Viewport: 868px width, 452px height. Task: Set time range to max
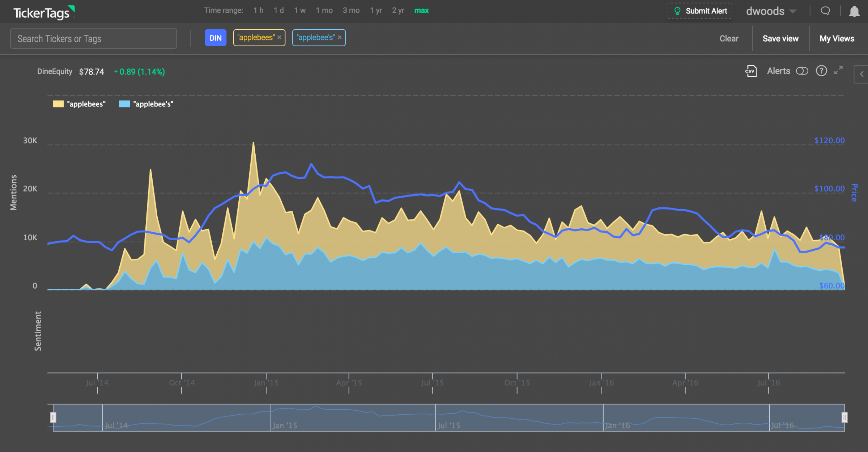421,10
